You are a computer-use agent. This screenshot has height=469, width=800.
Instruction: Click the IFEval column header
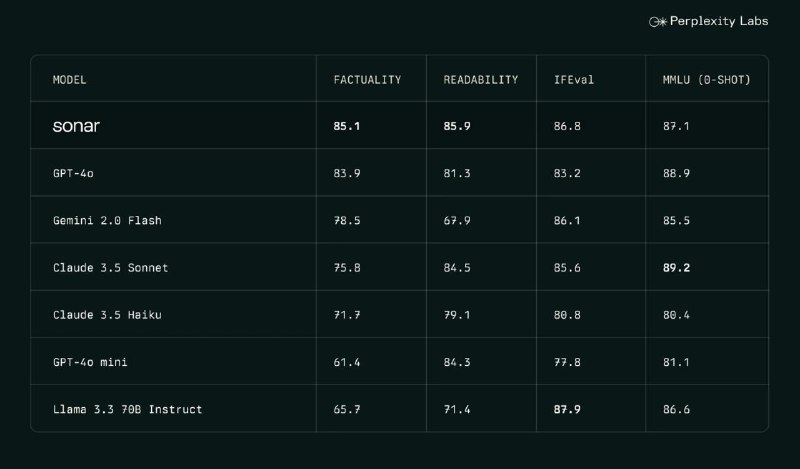573,80
